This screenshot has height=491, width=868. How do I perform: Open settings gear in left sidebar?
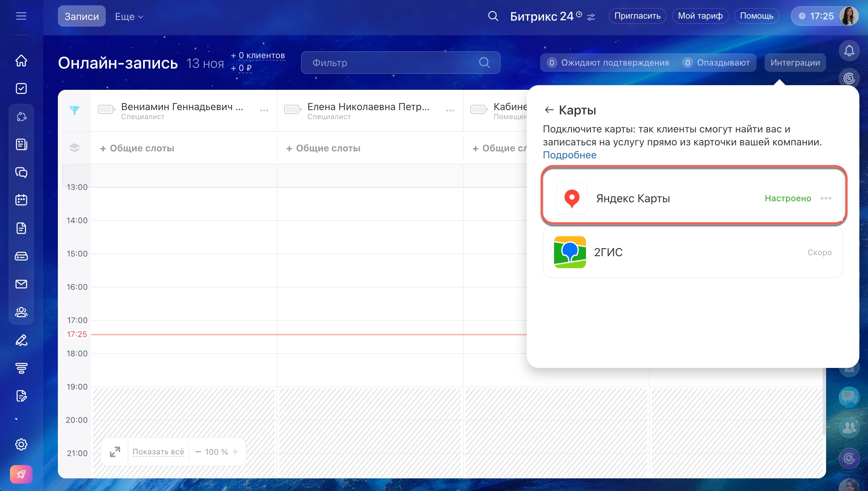[x=21, y=444]
